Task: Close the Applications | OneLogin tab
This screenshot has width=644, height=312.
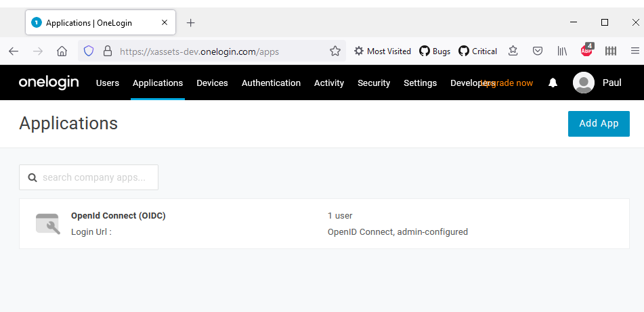Action: pyautogui.click(x=165, y=22)
